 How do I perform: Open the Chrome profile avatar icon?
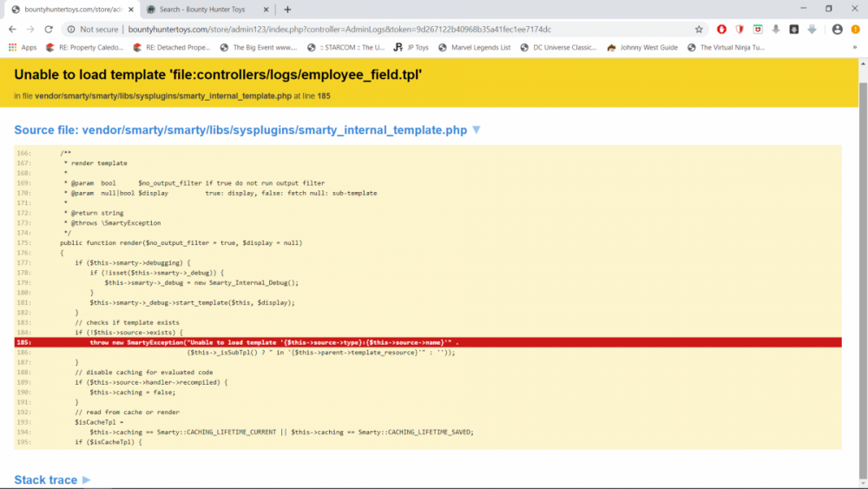coord(837,29)
